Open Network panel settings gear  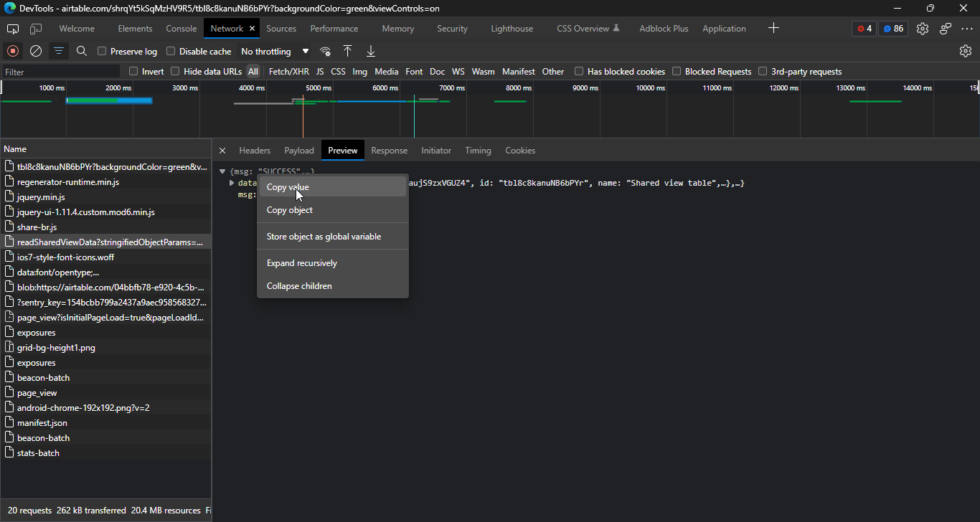[966, 51]
